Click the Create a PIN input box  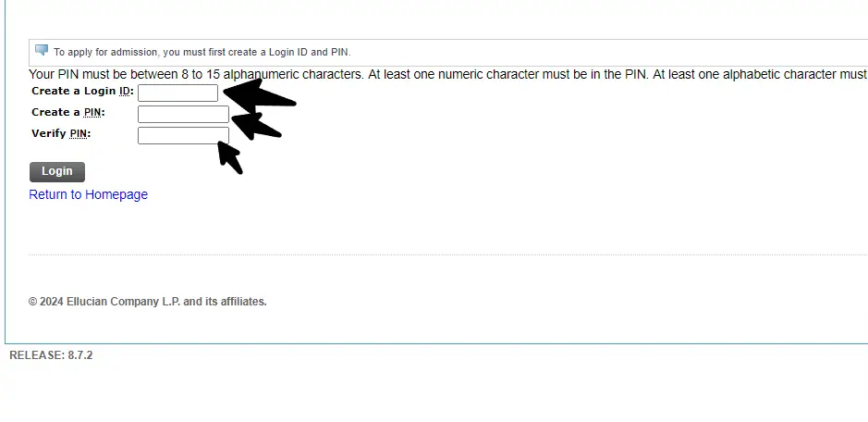click(x=183, y=114)
